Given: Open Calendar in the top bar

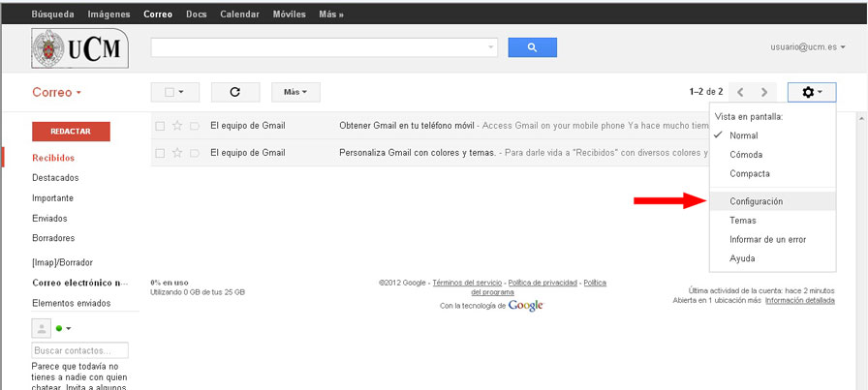Looking at the screenshot, I should 239,15.
